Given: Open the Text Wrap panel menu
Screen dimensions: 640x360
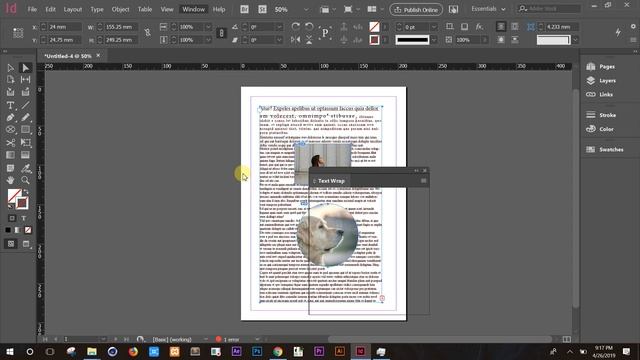Looking at the screenshot, I should pos(423,181).
